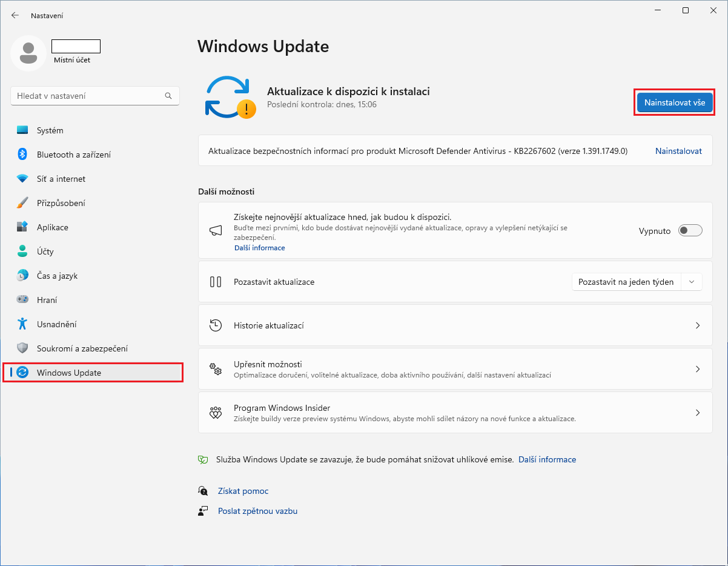Click the Upřesnit možnosti row title

point(268,364)
